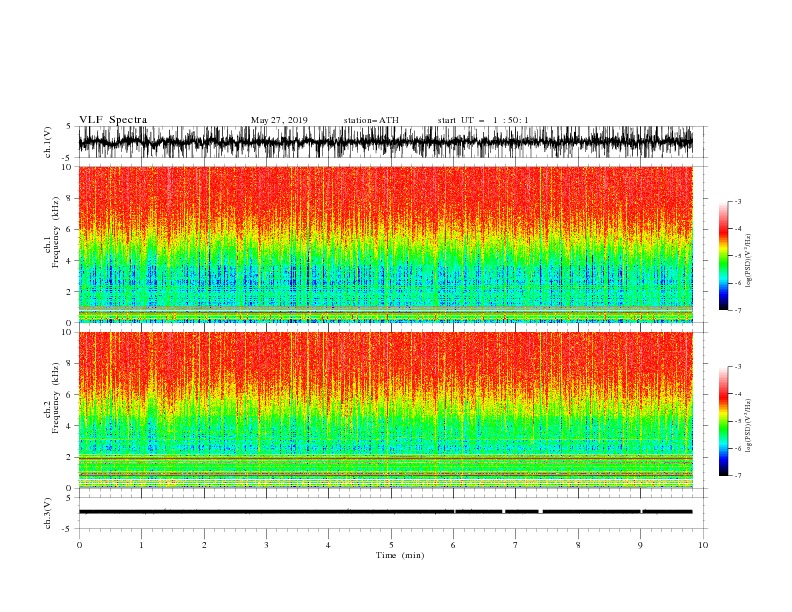
Task: Click the ch.1 log(PSD) colorbar caption
Action: pos(750,261)
